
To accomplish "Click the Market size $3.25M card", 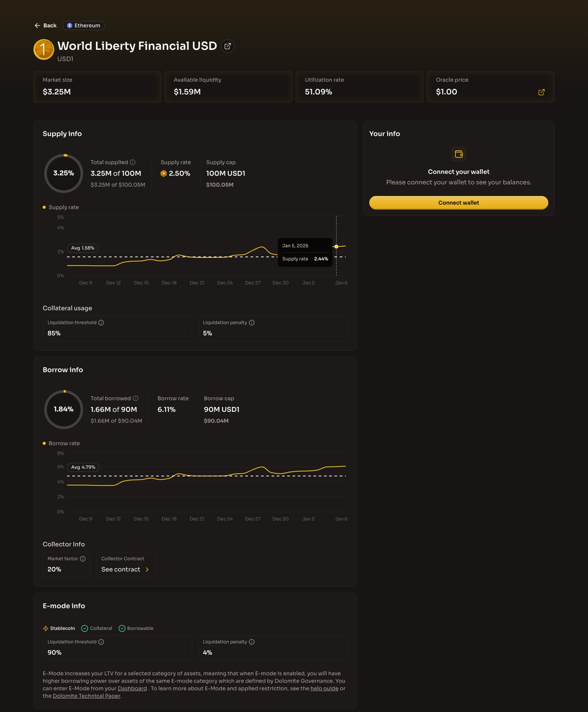I will pos(97,87).
